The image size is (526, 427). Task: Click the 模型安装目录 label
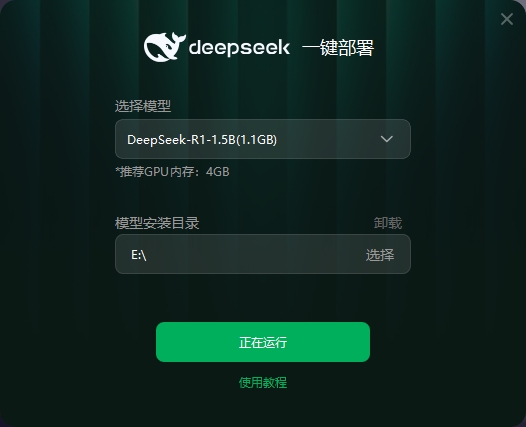[157, 223]
